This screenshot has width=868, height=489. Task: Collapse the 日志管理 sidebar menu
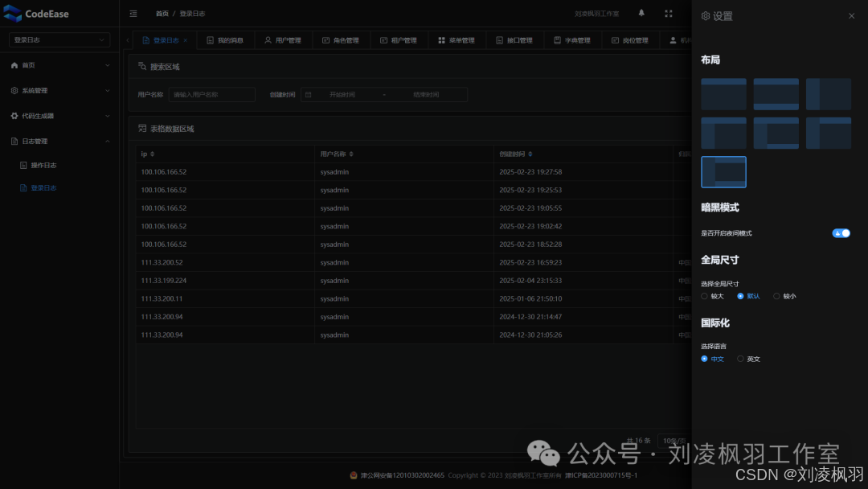(x=108, y=142)
